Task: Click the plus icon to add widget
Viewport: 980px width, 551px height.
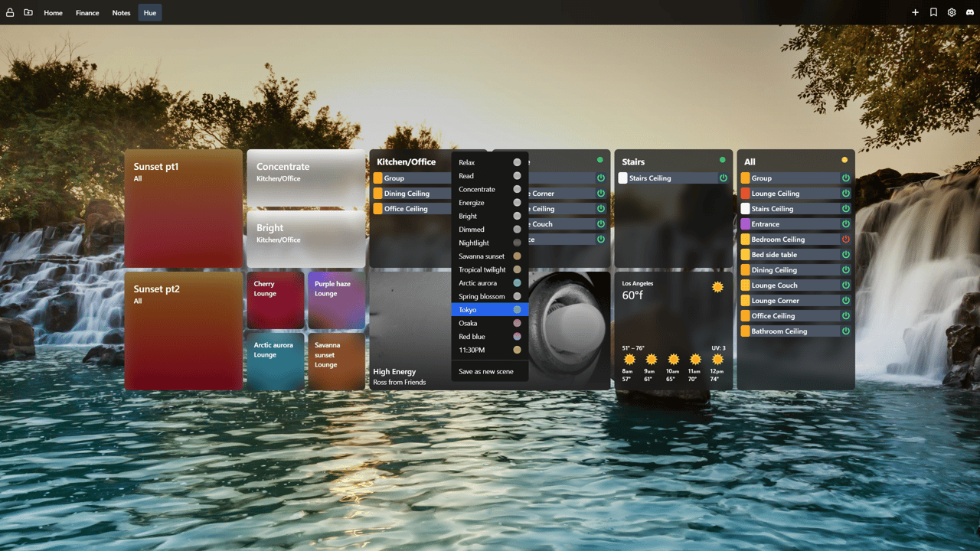Action: (x=915, y=13)
